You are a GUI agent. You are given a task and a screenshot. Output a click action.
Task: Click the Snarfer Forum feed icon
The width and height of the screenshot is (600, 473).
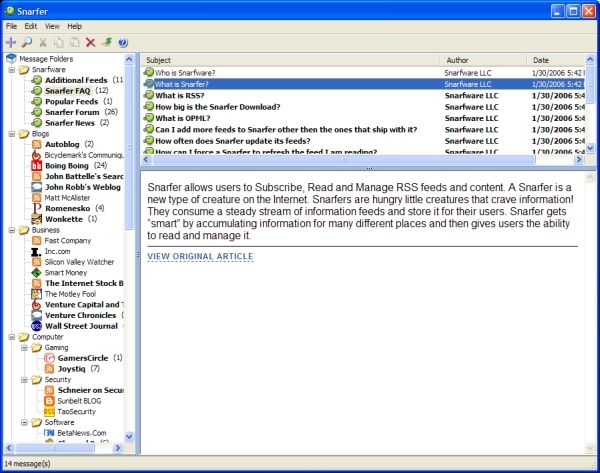[37, 112]
